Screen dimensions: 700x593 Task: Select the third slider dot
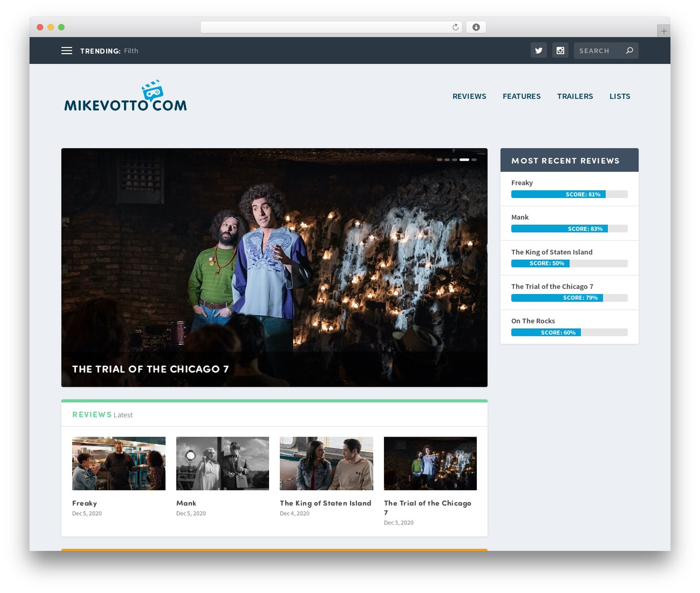pyautogui.click(x=454, y=160)
